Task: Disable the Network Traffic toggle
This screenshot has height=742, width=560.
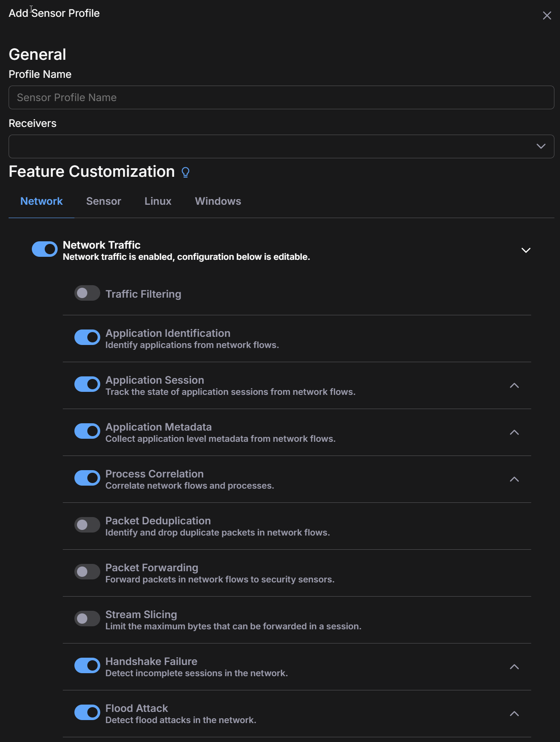Action: click(45, 249)
